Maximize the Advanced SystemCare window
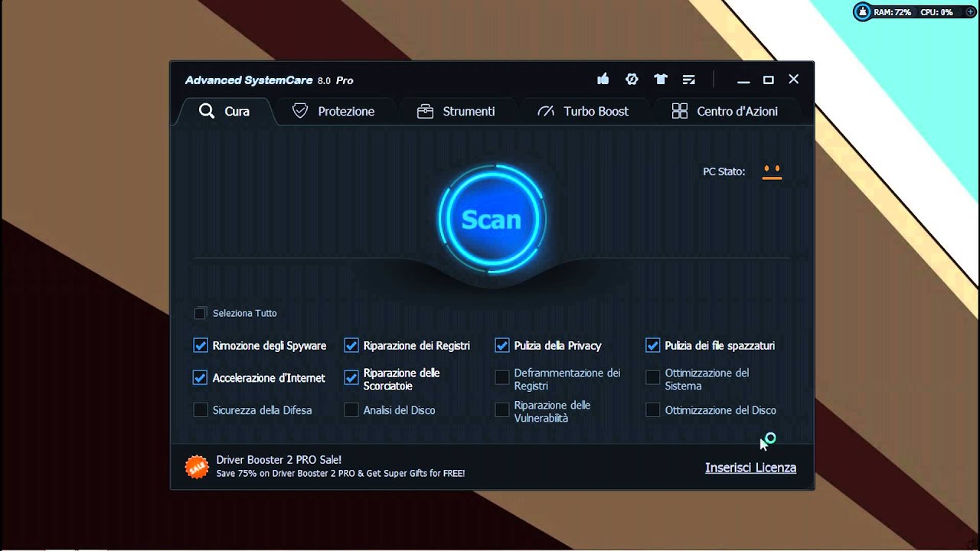This screenshot has height=551, width=980. point(769,80)
